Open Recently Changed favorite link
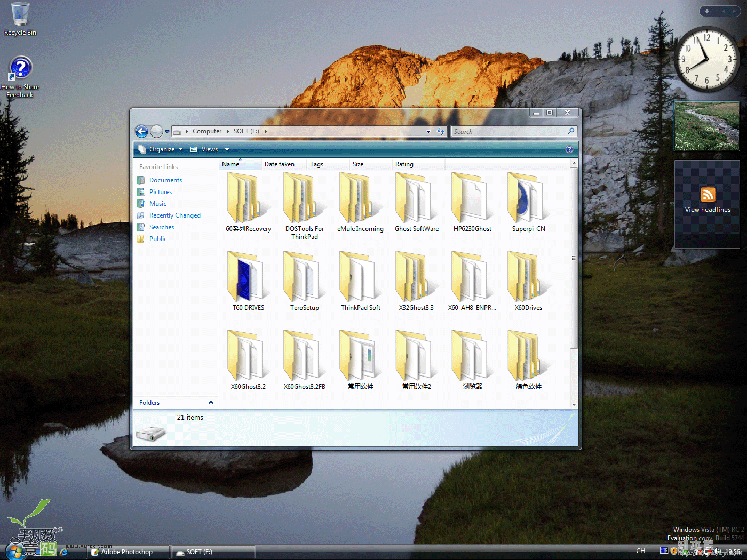The height and width of the screenshot is (560, 747). click(175, 215)
